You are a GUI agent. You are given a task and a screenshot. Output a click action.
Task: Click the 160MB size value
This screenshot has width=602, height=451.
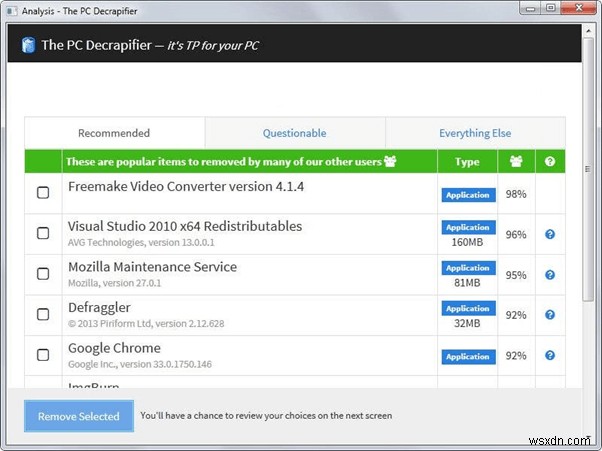467,242
